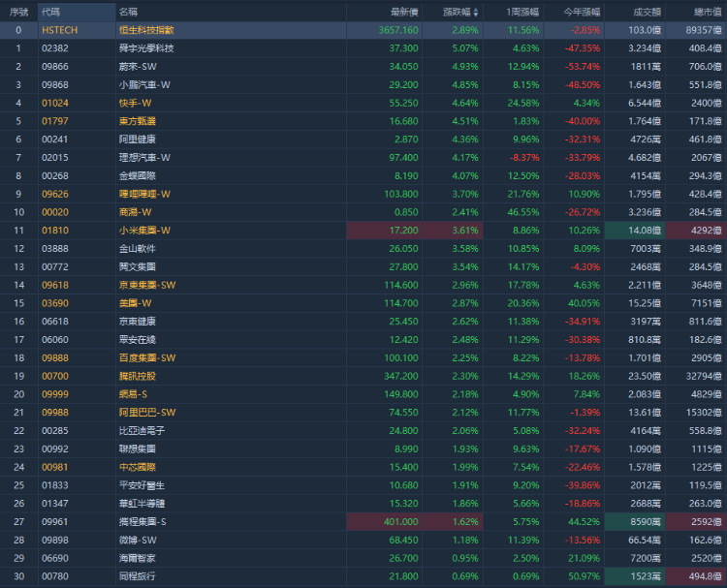
Task: Open 百度集團-SW stock name
Action: [x=147, y=357]
